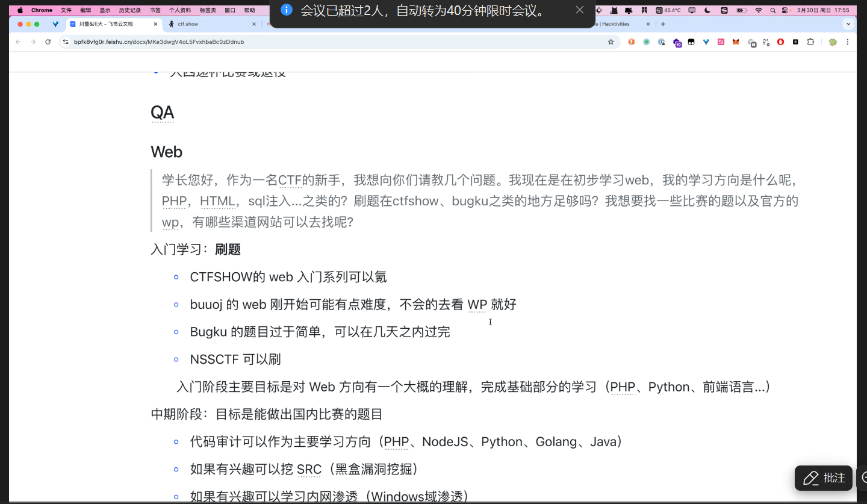This screenshot has width=867, height=504.
Task: Open the pinned tab with blue V icon
Action: pos(55,24)
